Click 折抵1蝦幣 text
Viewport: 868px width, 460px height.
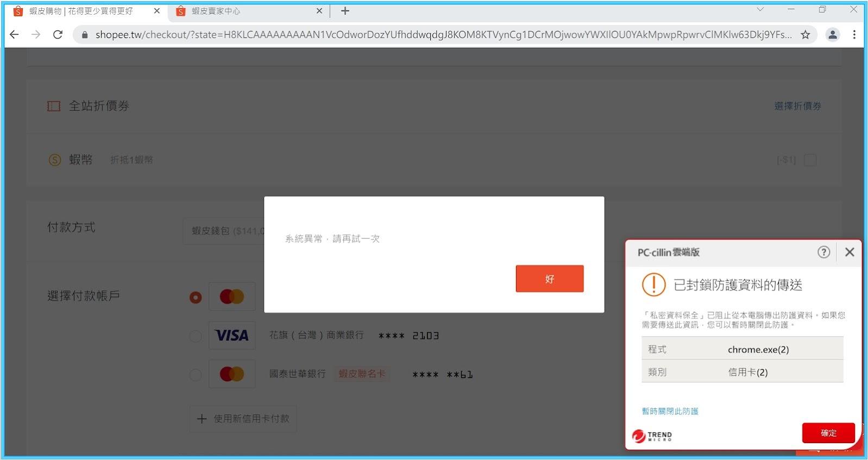(x=131, y=160)
